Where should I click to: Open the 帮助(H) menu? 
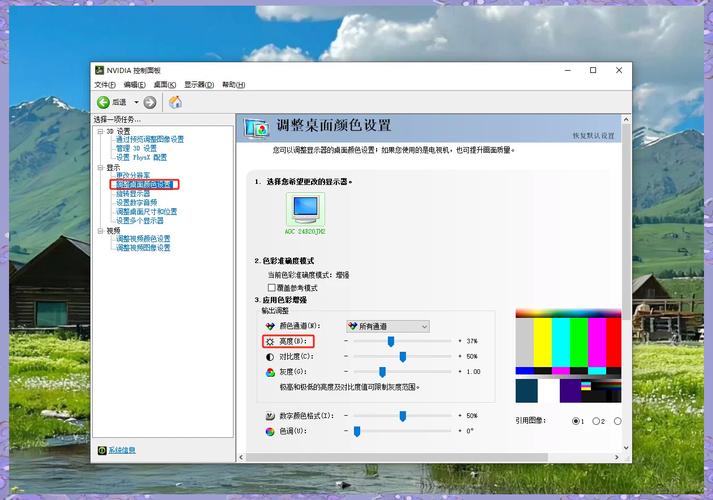point(232,85)
